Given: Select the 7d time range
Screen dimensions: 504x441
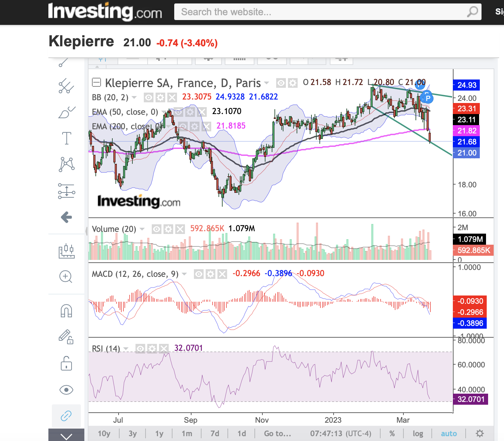Looking at the screenshot, I should tap(215, 433).
